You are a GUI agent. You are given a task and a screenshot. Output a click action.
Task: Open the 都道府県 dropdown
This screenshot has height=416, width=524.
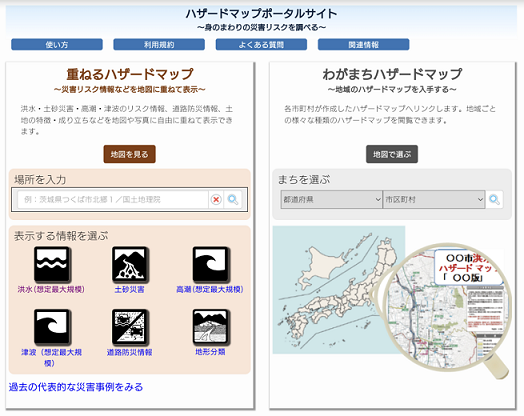pos(332,199)
